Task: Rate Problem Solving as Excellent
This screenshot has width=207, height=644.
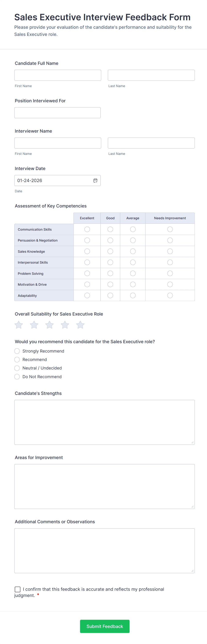Action: tap(87, 273)
